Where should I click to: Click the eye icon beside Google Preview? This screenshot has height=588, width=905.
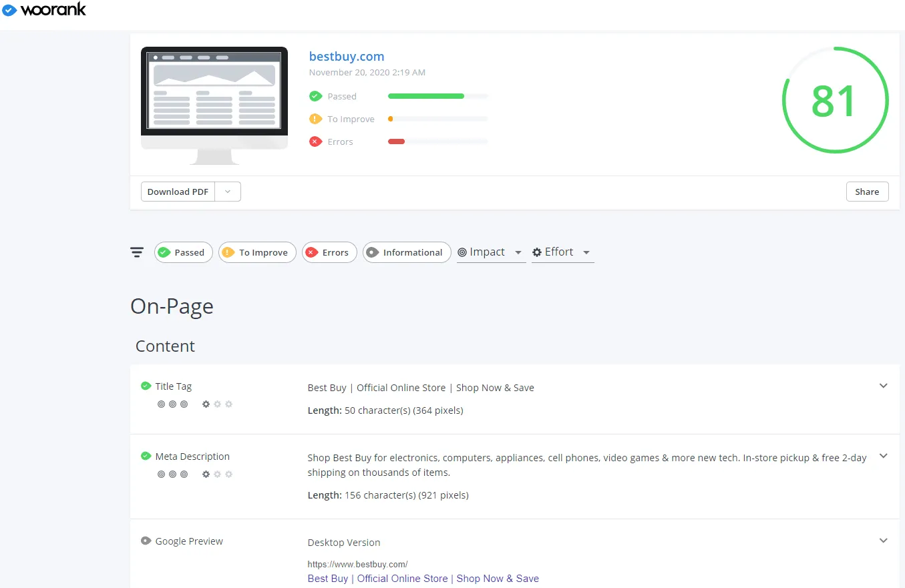(x=146, y=541)
